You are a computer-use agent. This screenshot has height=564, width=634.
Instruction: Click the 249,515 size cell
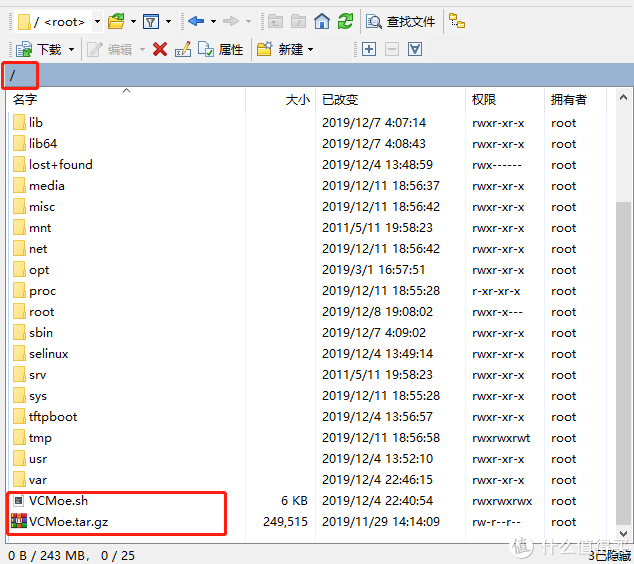point(285,522)
